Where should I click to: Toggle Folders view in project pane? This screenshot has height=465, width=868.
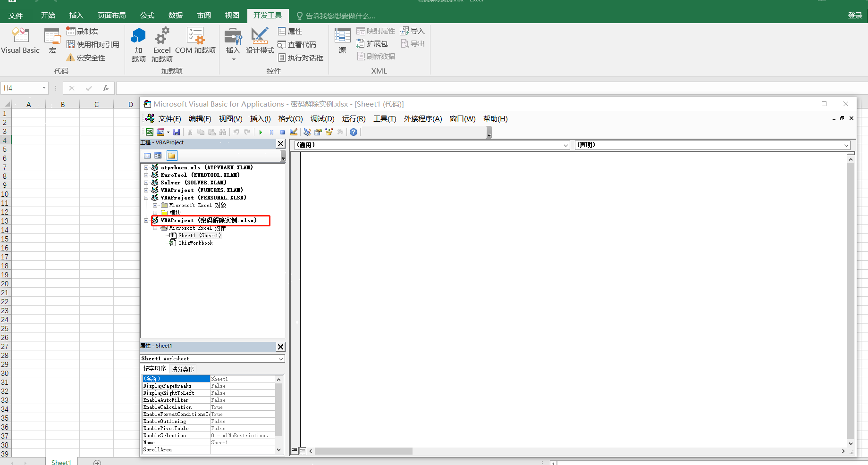point(171,156)
